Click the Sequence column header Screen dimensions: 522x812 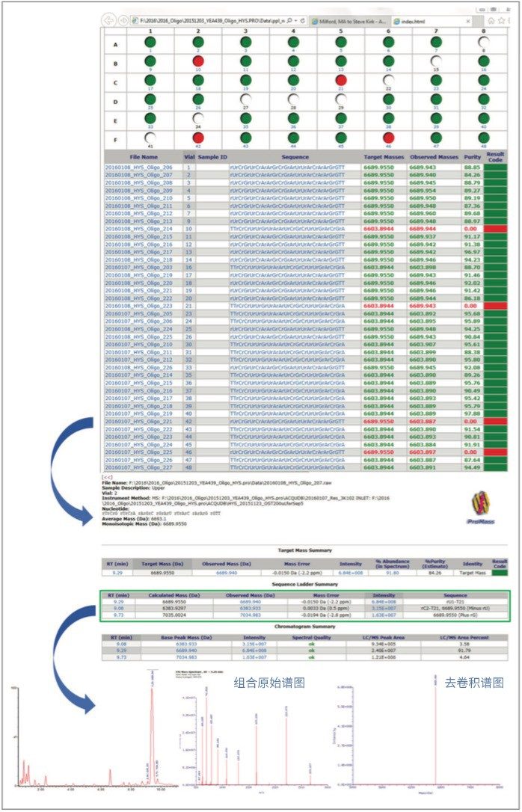tap(295, 157)
